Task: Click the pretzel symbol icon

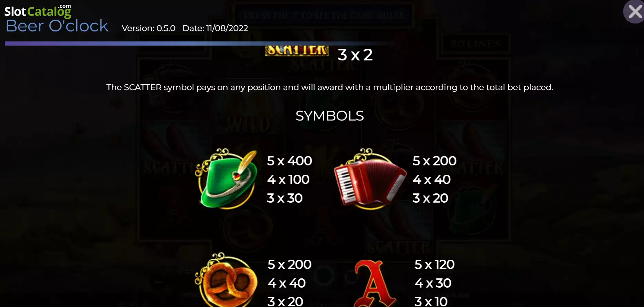Action: (x=226, y=280)
